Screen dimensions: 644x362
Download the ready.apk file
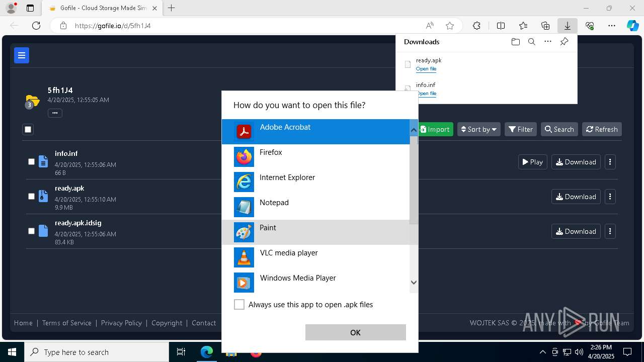click(x=576, y=197)
